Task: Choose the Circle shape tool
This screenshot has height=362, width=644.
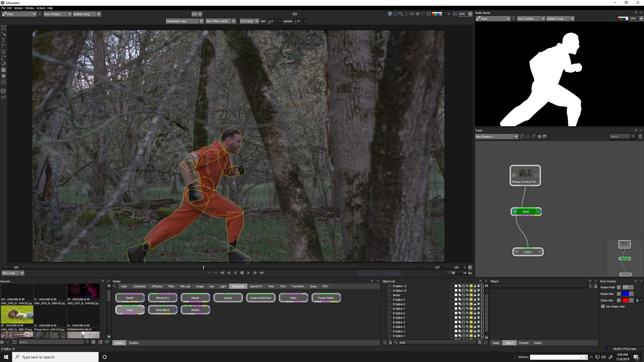Action: pos(4,76)
